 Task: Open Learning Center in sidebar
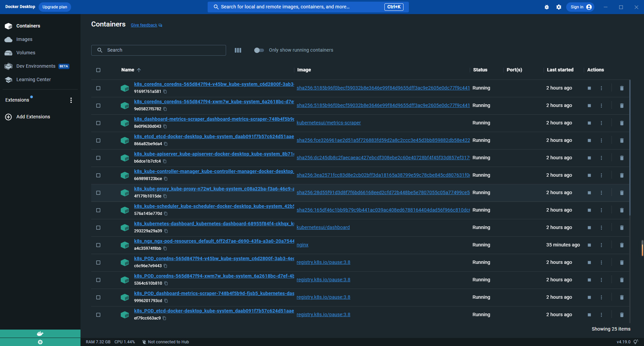(x=40, y=80)
